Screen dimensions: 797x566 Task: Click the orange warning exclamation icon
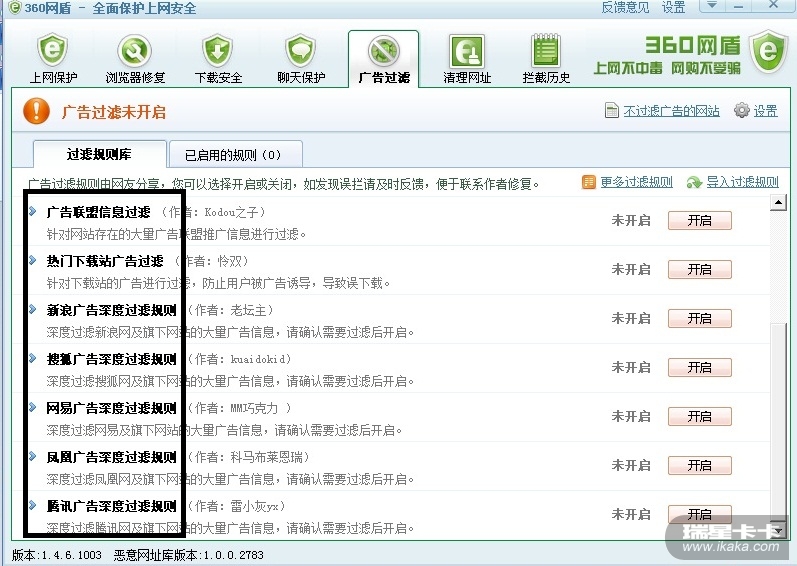tap(37, 111)
